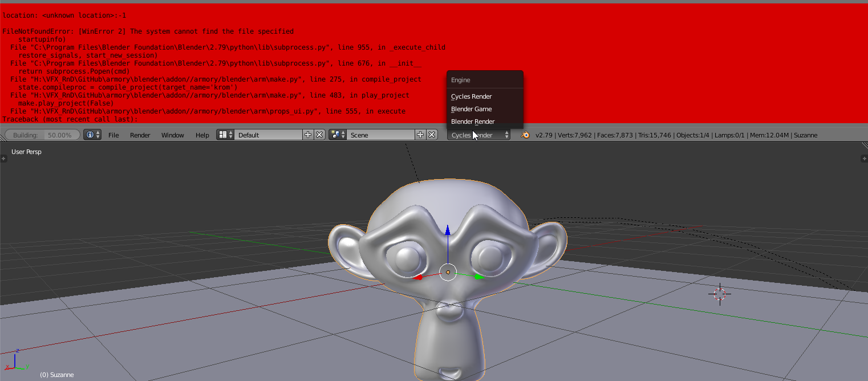Click the 3D cursor crosshair in viewport
The image size is (868, 381).
click(x=720, y=294)
